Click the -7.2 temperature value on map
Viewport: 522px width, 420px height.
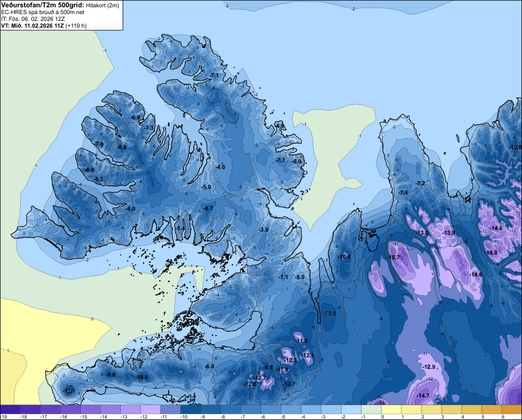(x=421, y=183)
